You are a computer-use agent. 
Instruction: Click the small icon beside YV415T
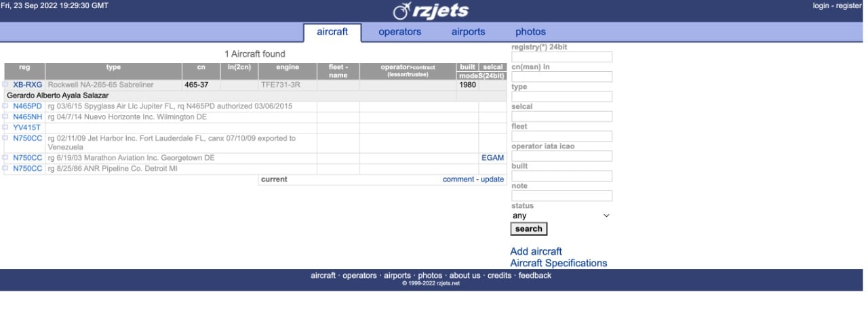click(x=5, y=127)
